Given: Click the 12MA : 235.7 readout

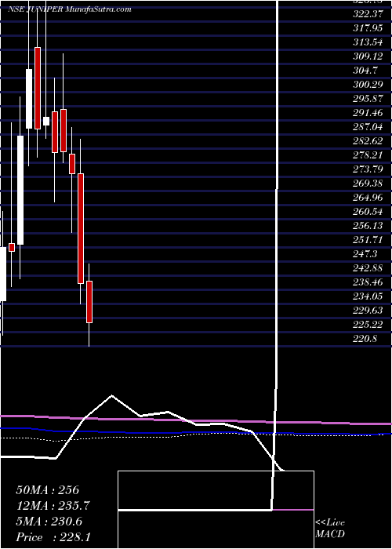Looking at the screenshot, I should 53,506.
